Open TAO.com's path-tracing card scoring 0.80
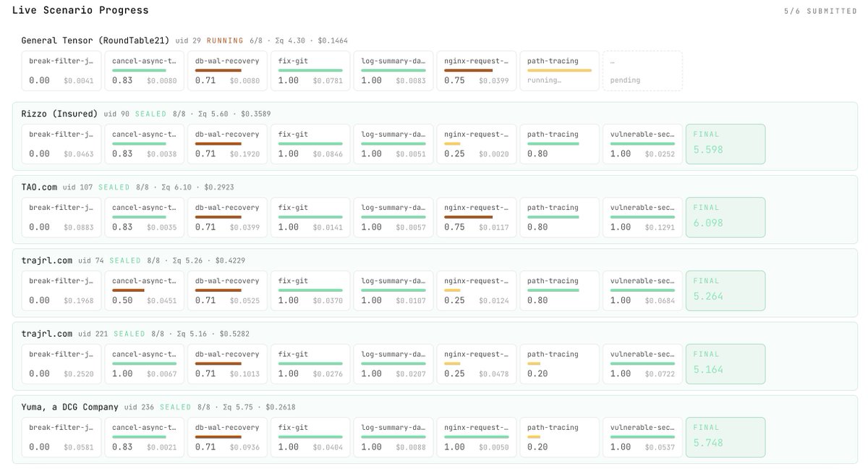This screenshot has width=868, height=469. pos(560,217)
